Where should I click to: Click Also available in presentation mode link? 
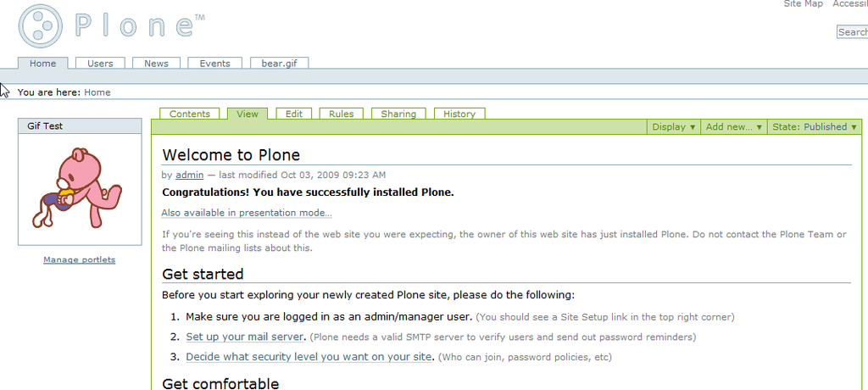pos(247,213)
